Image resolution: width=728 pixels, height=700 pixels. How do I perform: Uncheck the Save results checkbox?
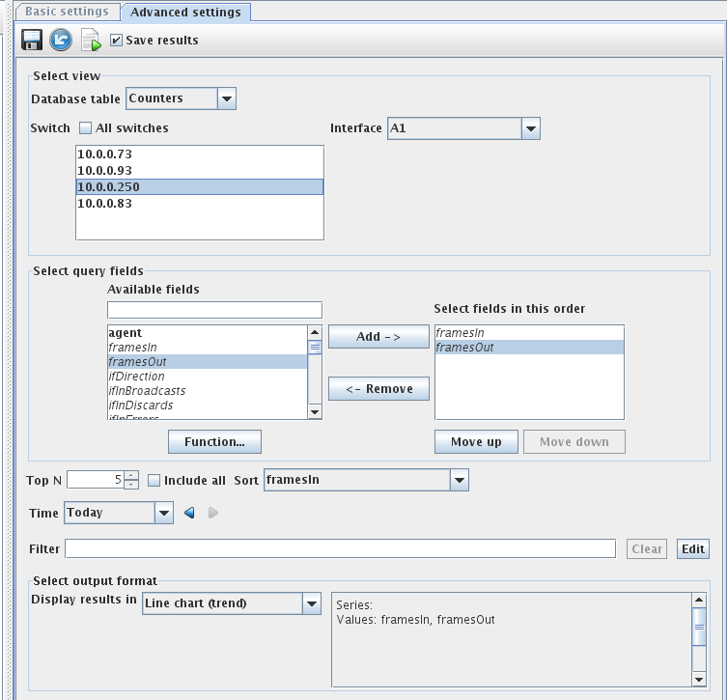point(117,41)
